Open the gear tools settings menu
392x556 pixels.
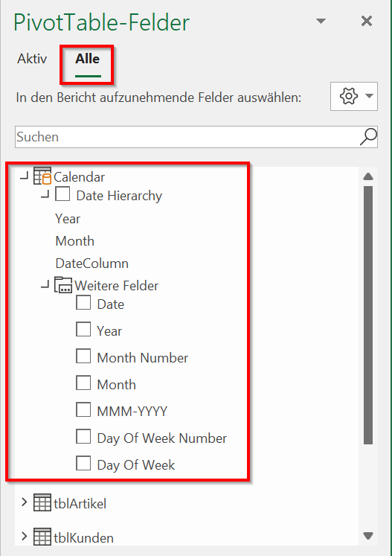pyautogui.click(x=354, y=97)
